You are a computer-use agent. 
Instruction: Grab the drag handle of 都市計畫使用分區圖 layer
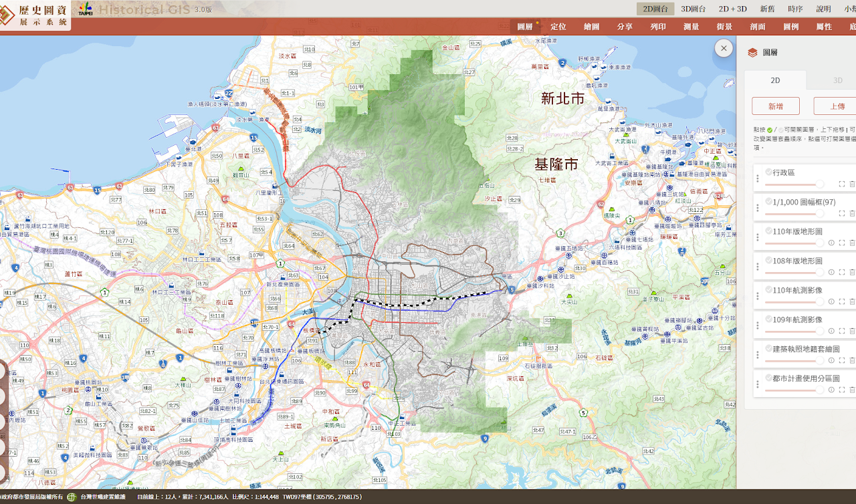[x=758, y=384]
